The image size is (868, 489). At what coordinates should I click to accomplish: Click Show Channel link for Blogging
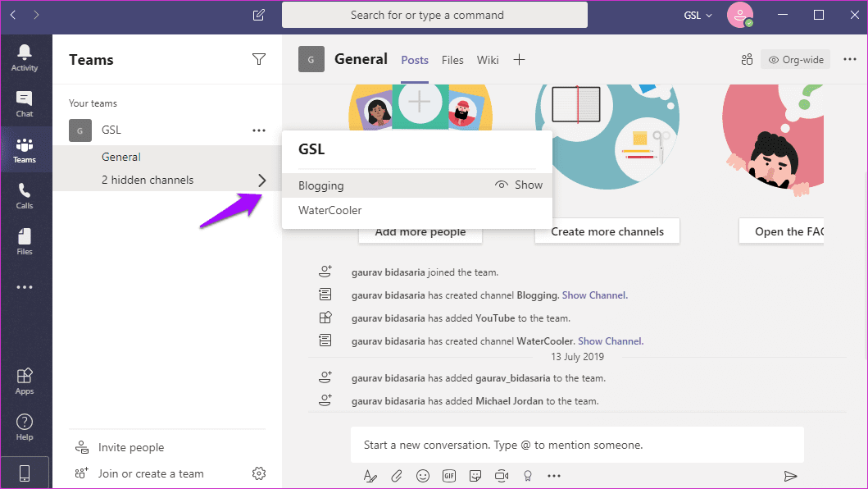[x=594, y=295]
